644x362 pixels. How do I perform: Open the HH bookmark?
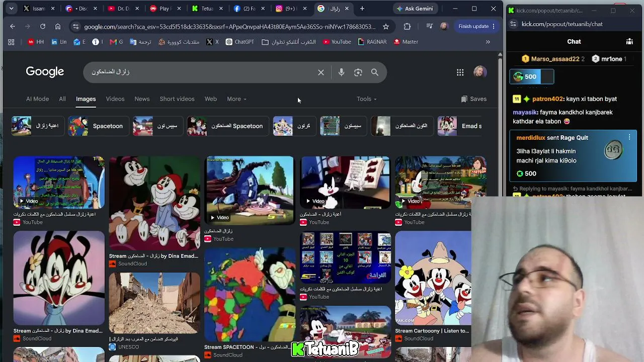[x=36, y=42]
